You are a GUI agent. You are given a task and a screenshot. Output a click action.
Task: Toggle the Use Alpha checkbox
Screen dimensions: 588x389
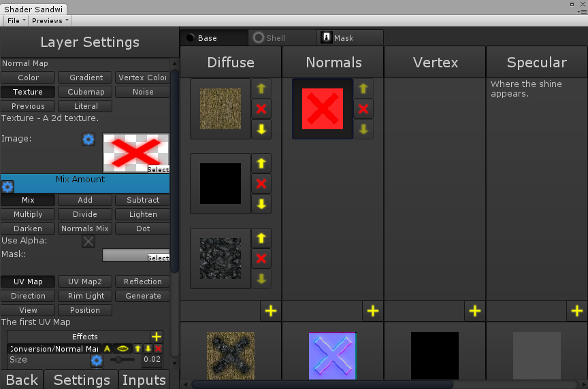tap(88, 241)
